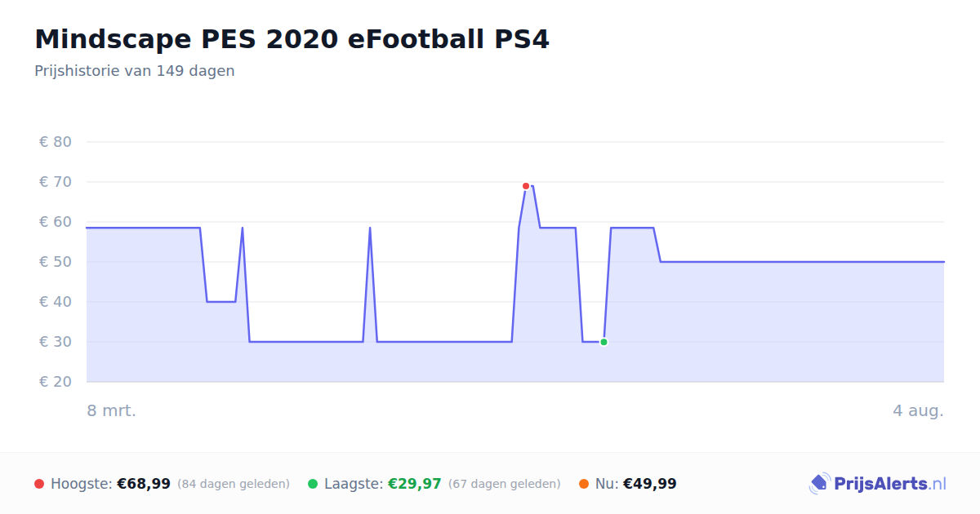Click the Prijshistorie van 149 dagen subtitle
This screenshot has width=980, height=514.
click(135, 71)
